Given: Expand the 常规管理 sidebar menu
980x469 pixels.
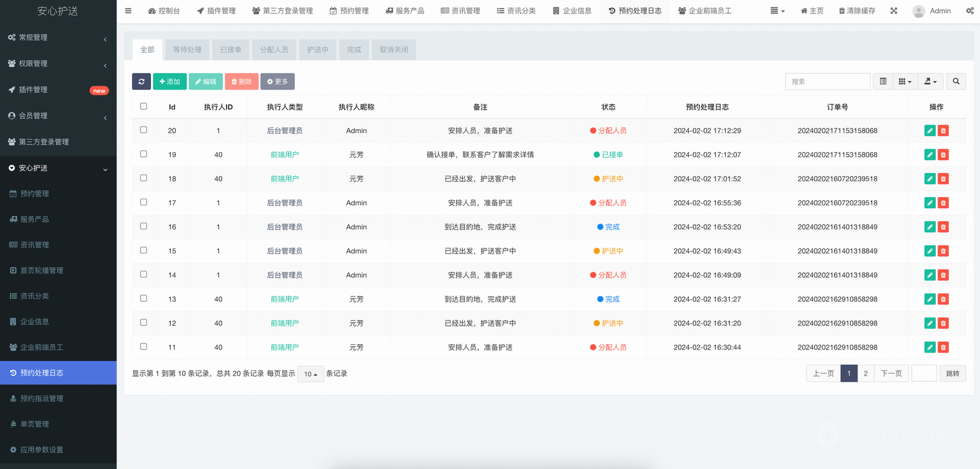Looking at the screenshot, I should click(58, 38).
